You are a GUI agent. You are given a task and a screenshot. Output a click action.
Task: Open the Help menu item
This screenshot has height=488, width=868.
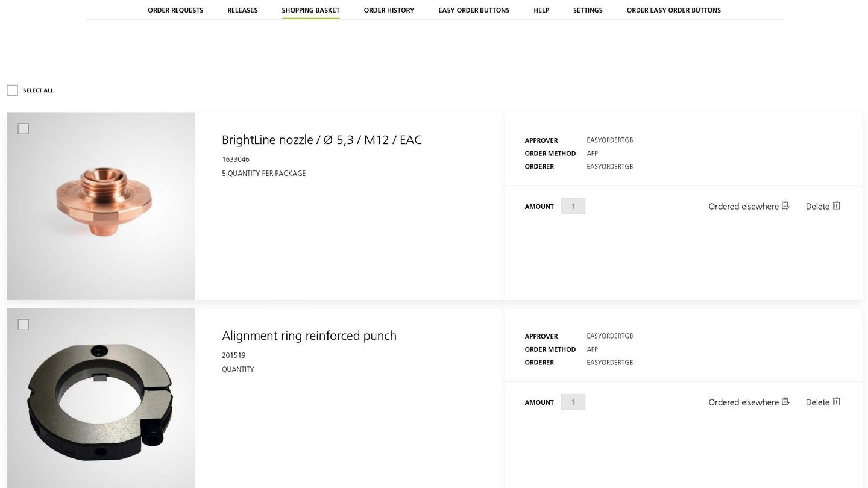coord(541,10)
